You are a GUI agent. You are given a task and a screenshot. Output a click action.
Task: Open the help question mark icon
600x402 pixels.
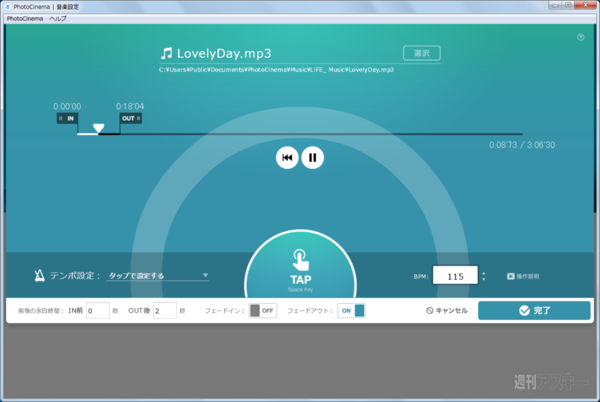[580, 37]
